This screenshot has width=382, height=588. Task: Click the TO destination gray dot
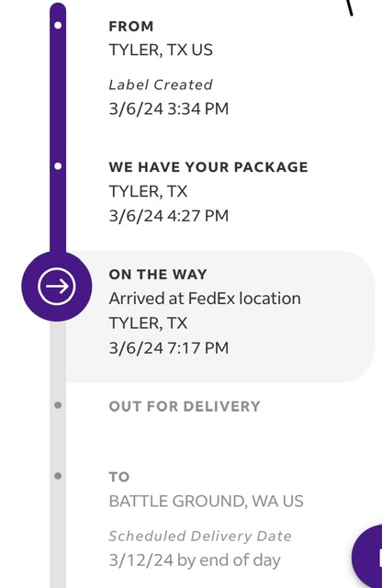click(58, 476)
